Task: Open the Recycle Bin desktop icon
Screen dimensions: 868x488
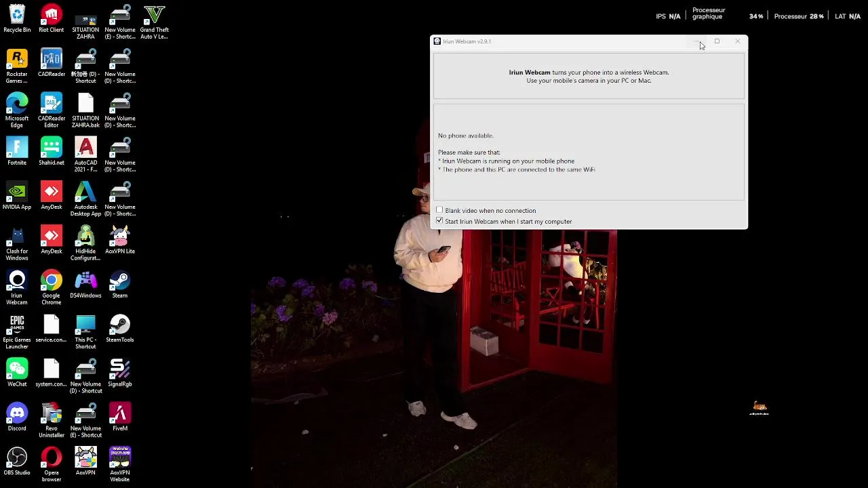Action: [17, 19]
